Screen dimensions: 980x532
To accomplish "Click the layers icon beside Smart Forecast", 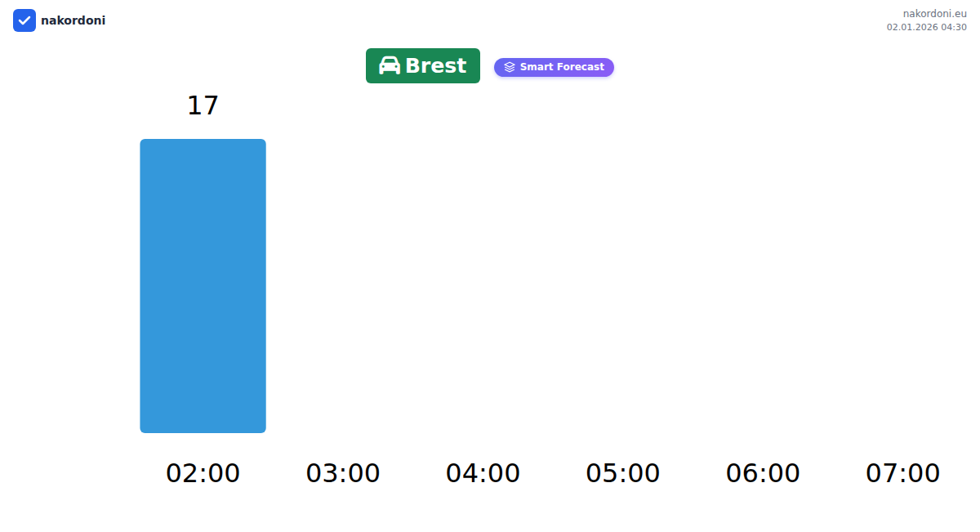I will 510,67.
